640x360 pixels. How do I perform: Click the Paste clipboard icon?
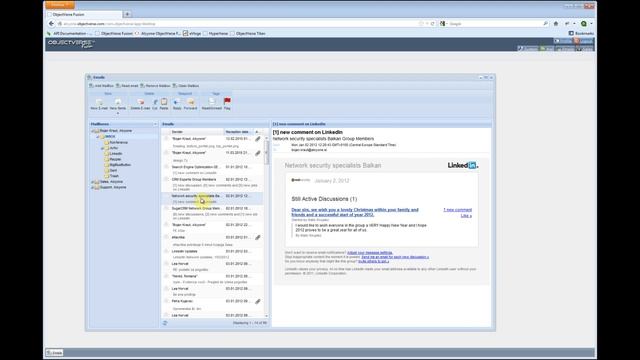164,102
